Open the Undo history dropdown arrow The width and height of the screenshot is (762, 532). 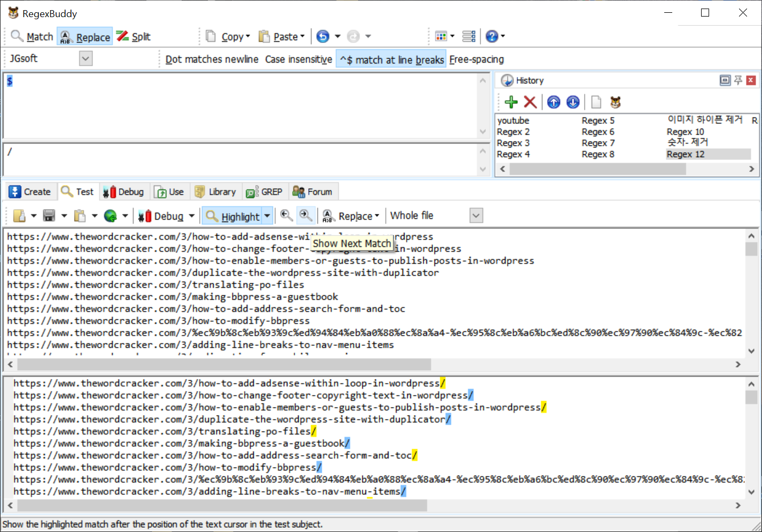[338, 36]
